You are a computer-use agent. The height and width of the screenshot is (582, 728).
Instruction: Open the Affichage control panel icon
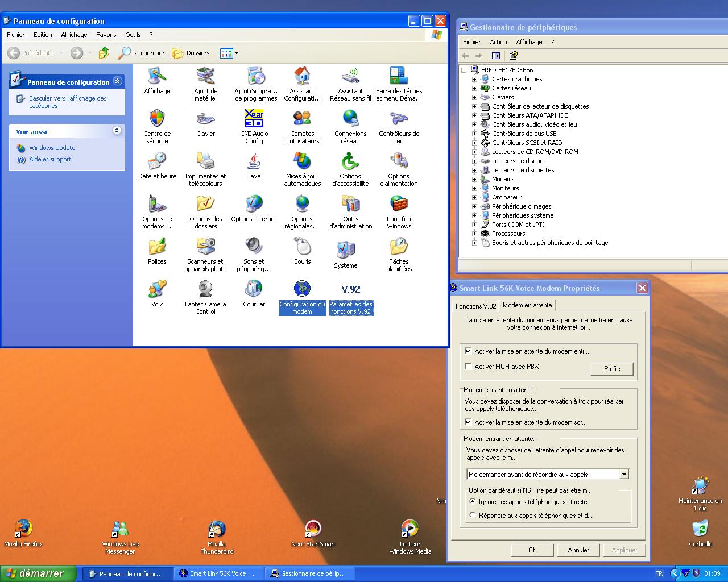point(157,76)
